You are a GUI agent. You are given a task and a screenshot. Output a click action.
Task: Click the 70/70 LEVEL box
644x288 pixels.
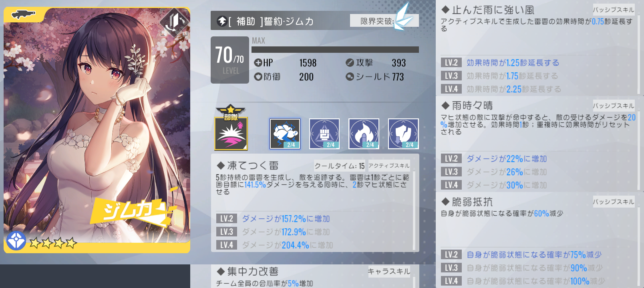click(x=230, y=60)
